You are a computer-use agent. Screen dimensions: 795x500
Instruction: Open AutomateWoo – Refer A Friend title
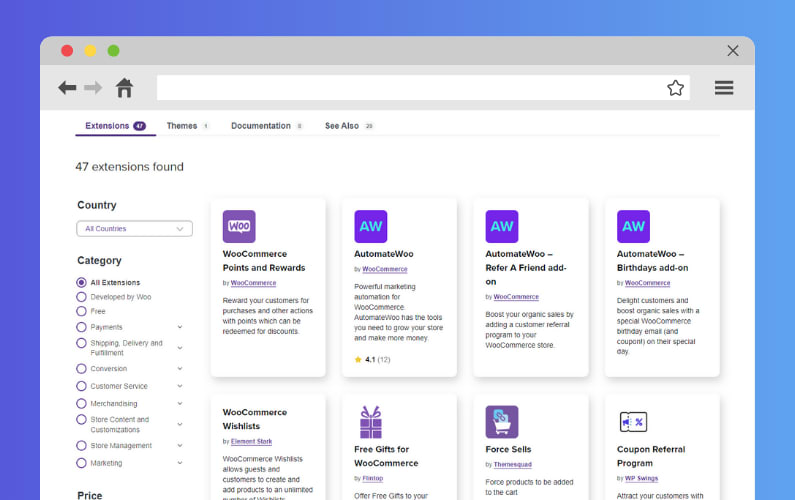tap(526, 268)
